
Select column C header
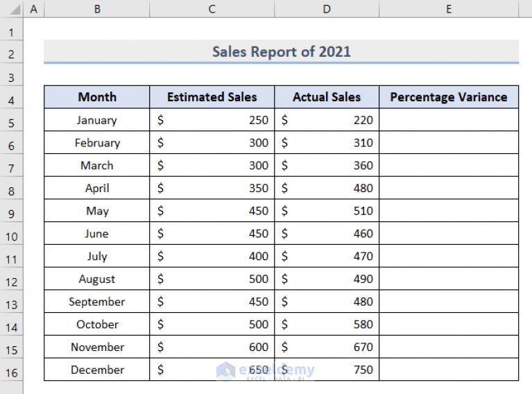pos(212,9)
